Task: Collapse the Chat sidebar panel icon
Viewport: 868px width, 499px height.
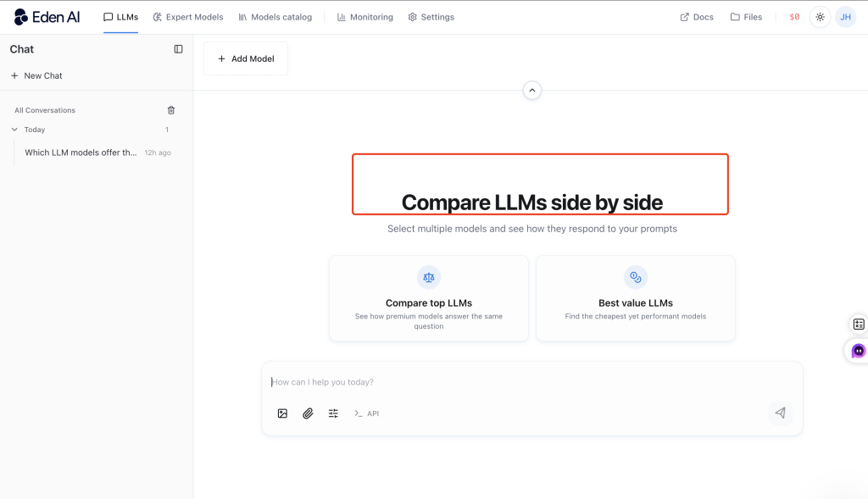Action: pos(178,49)
